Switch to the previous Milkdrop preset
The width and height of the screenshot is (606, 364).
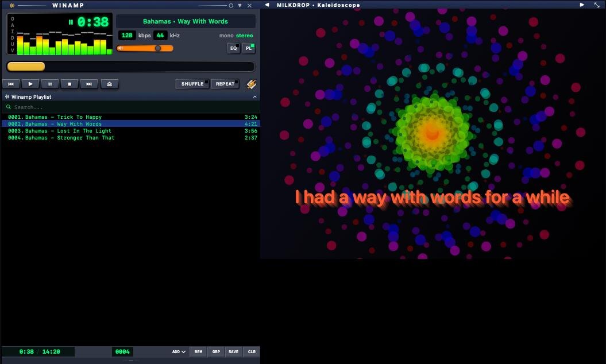click(x=267, y=5)
